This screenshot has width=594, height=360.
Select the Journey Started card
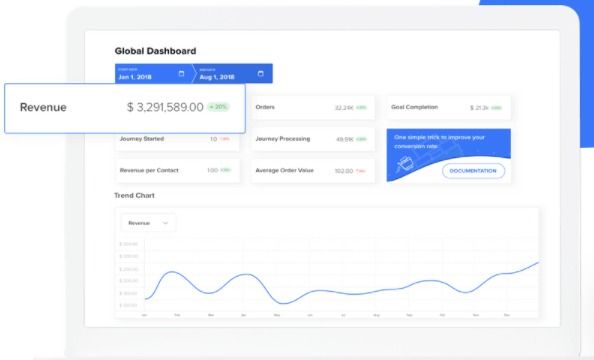point(177,141)
